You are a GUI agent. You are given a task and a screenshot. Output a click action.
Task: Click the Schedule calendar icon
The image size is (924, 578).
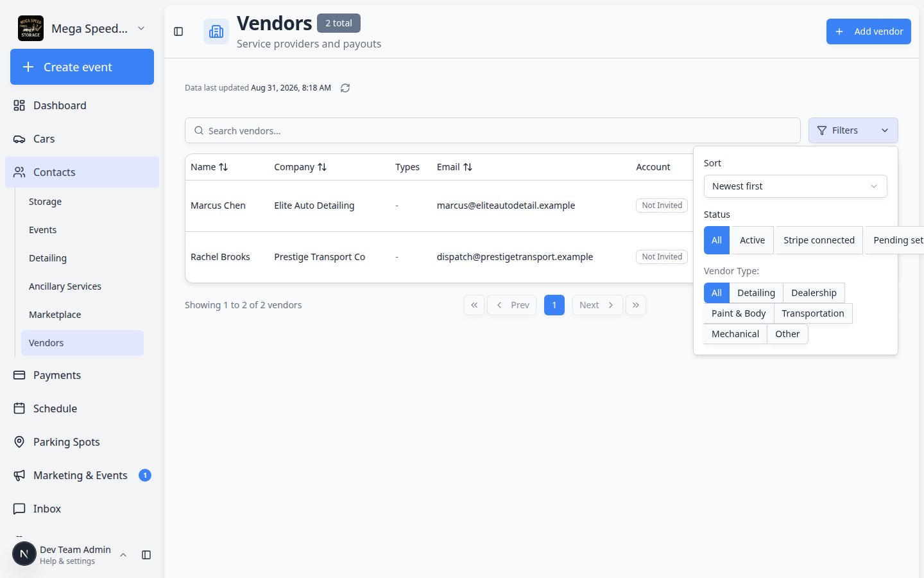(19, 408)
